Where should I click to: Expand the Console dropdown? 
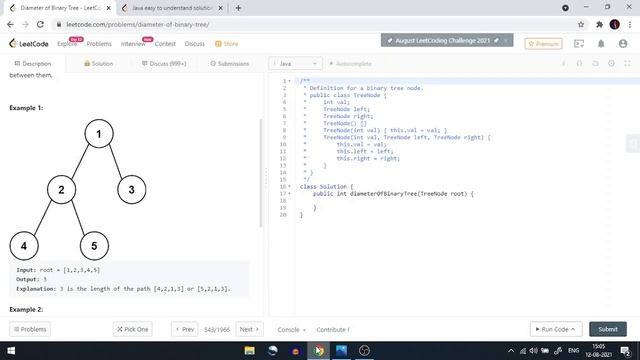291,330
